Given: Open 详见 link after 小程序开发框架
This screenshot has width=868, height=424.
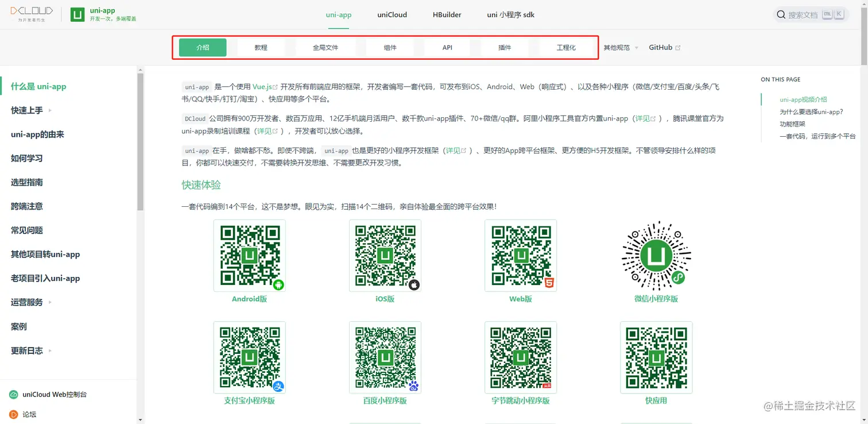Looking at the screenshot, I should (x=456, y=151).
